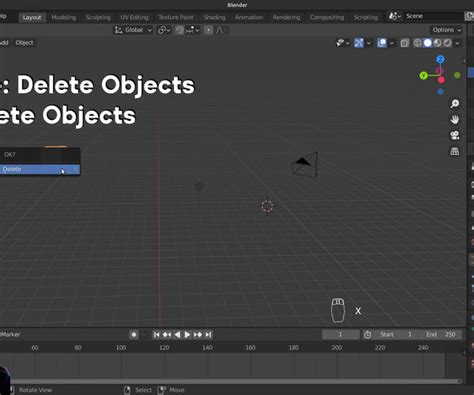474x395 pixels.
Task: Open the pivot point dropdown
Action: click(x=164, y=30)
